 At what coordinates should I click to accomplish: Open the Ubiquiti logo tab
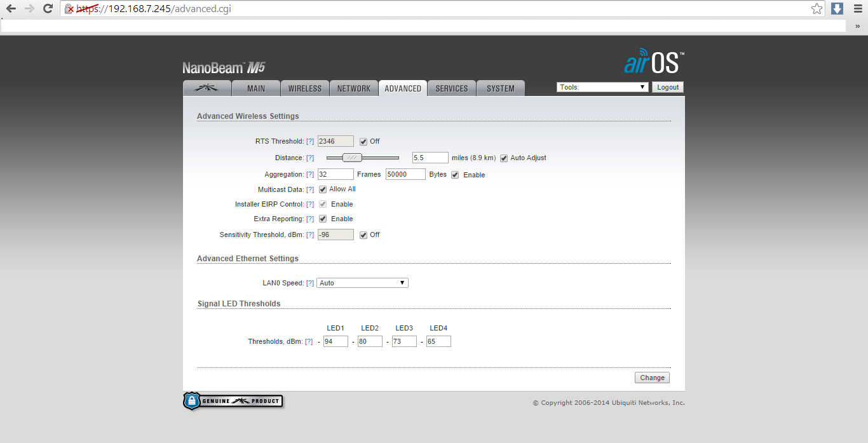tap(207, 88)
